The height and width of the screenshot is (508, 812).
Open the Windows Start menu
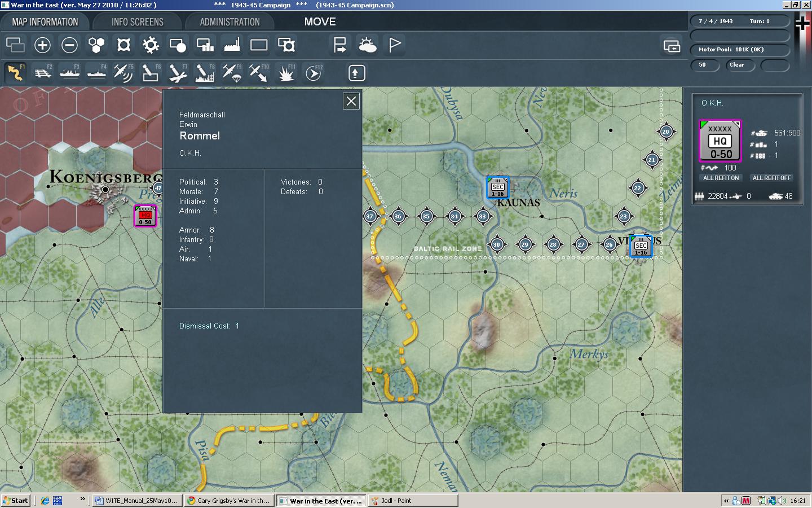pyautogui.click(x=16, y=501)
